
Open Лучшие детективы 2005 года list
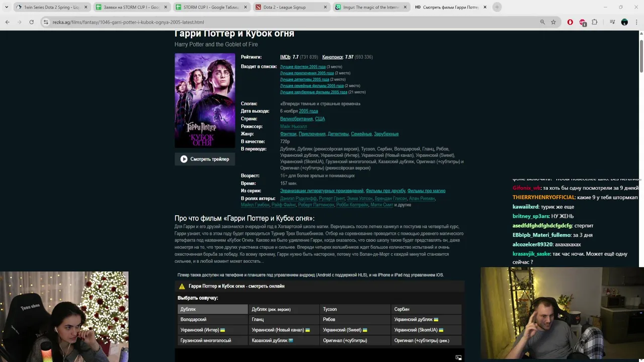[x=304, y=79]
